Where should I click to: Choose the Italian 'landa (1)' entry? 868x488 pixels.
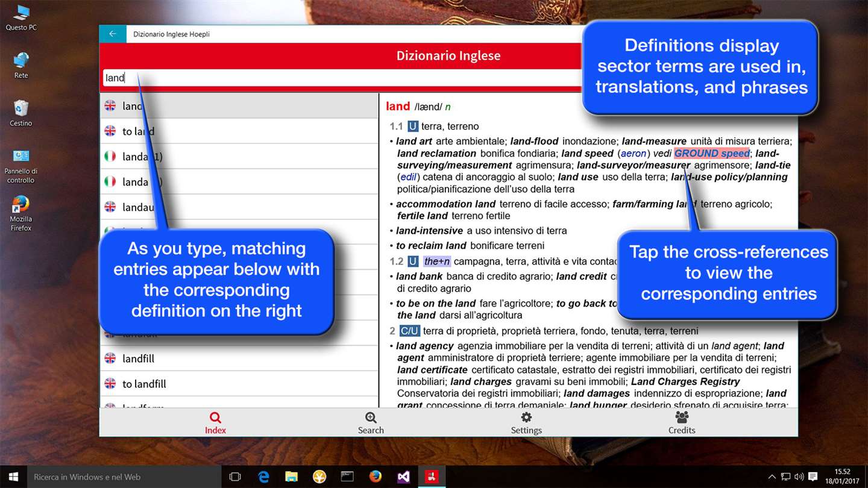[x=239, y=157]
